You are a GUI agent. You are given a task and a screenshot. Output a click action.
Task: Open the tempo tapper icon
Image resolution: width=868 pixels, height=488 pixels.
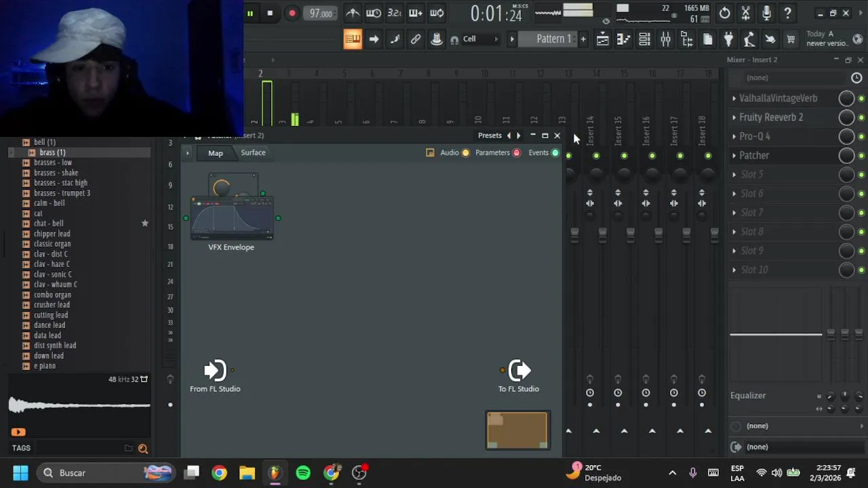point(749,39)
